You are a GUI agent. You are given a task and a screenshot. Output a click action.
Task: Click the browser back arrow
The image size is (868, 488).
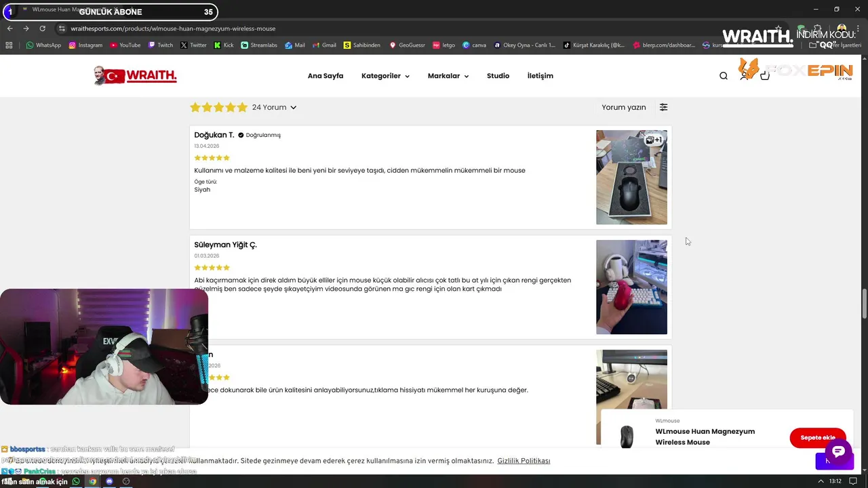click(9, 28)
